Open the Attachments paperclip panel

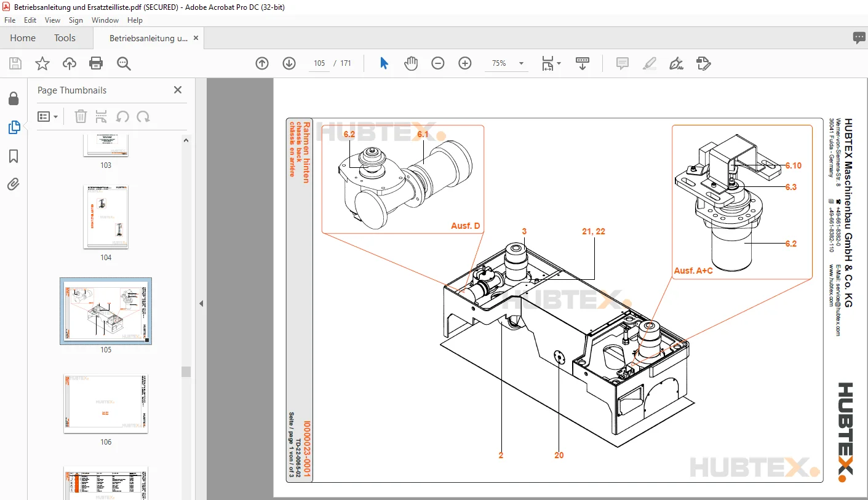pos(14,184)
